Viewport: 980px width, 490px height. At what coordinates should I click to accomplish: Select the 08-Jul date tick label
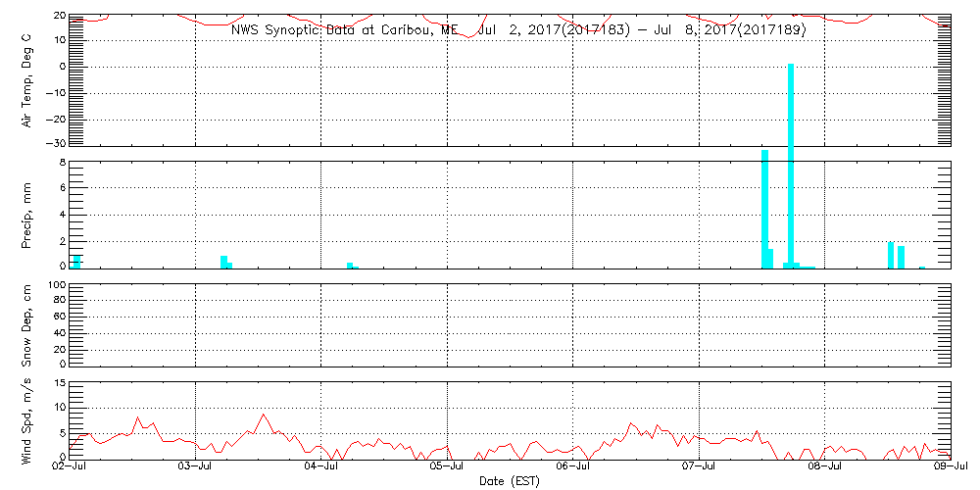(x=825, y=468)
